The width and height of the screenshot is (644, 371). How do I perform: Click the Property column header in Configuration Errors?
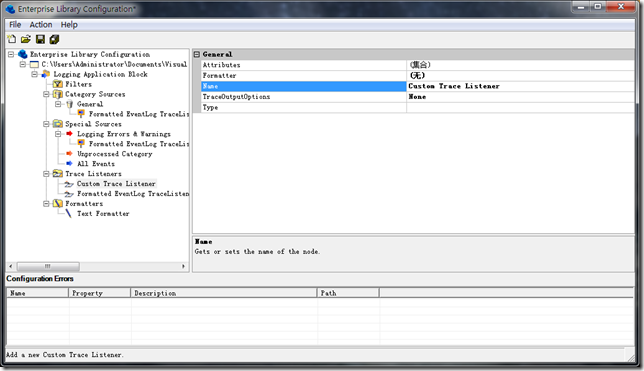(x=99, y=293)
